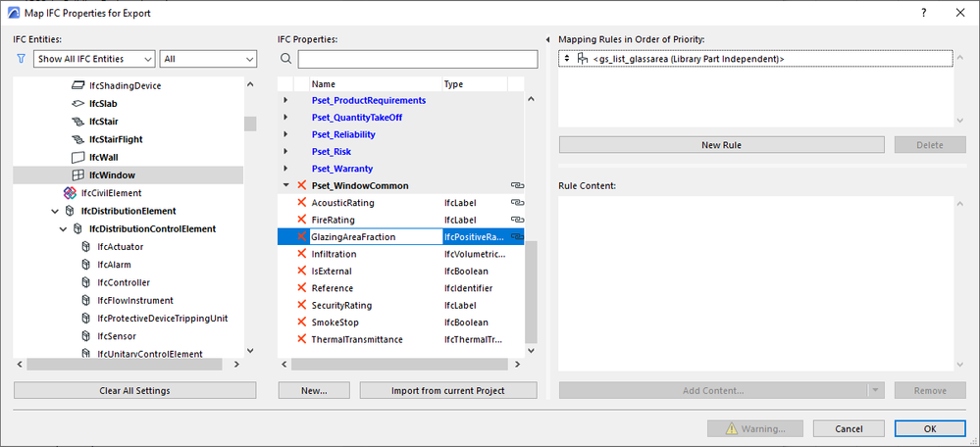Collapse the IfcDistributionElement tree node

coord(55,211)
